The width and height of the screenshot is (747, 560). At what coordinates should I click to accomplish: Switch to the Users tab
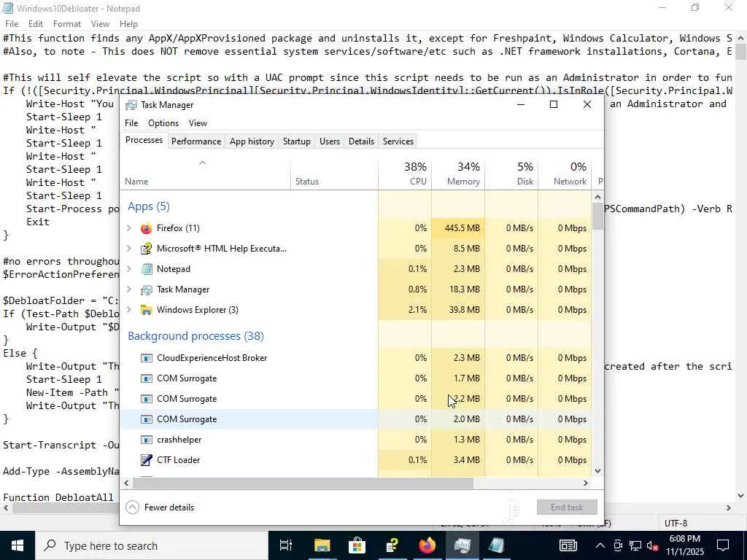pos(330,141)
